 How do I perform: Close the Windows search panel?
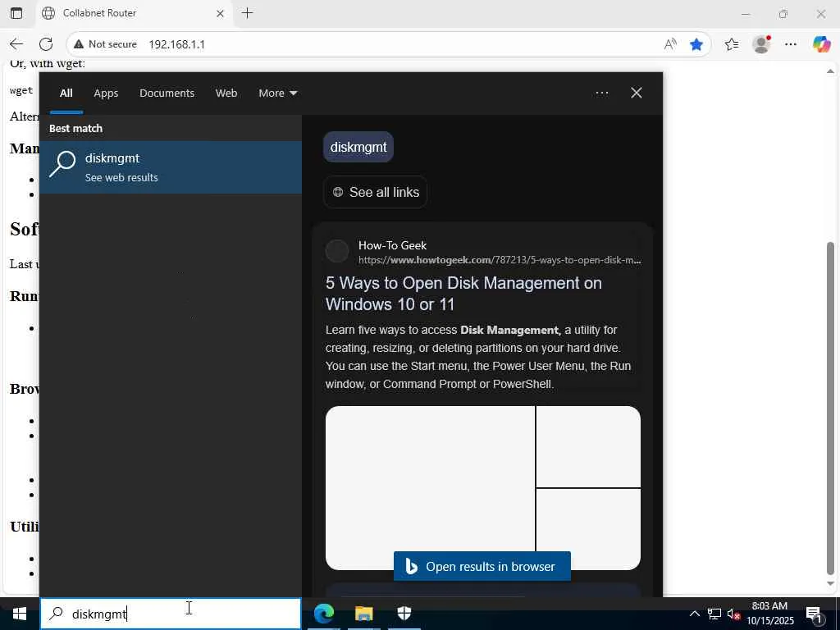(637, 94)
